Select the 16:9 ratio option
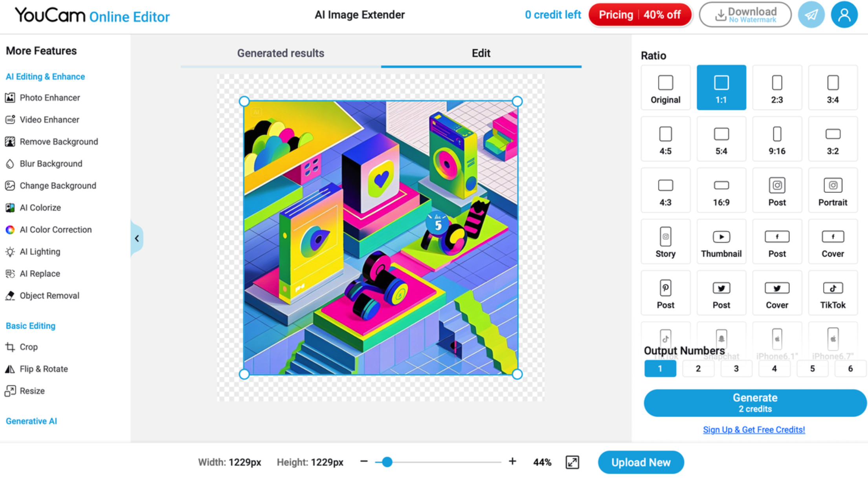Image resolution: width=868 pixels, height=478 pixels. pos(721,190)
